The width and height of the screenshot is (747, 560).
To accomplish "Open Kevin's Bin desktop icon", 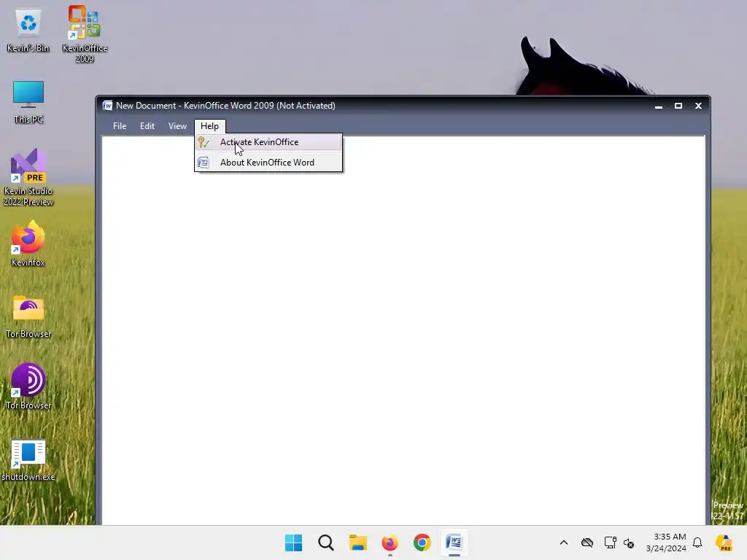I will tap(28, 31).
